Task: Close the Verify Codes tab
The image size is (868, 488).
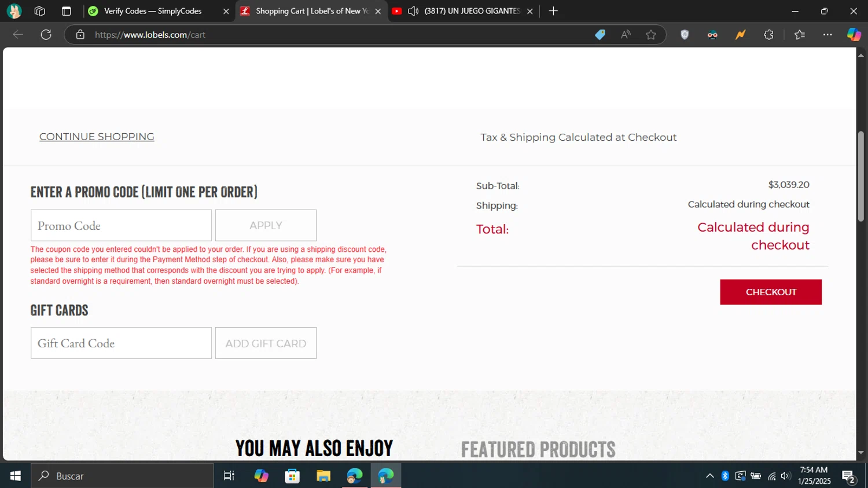Action: pyautogui.click(x=226, y=11)
